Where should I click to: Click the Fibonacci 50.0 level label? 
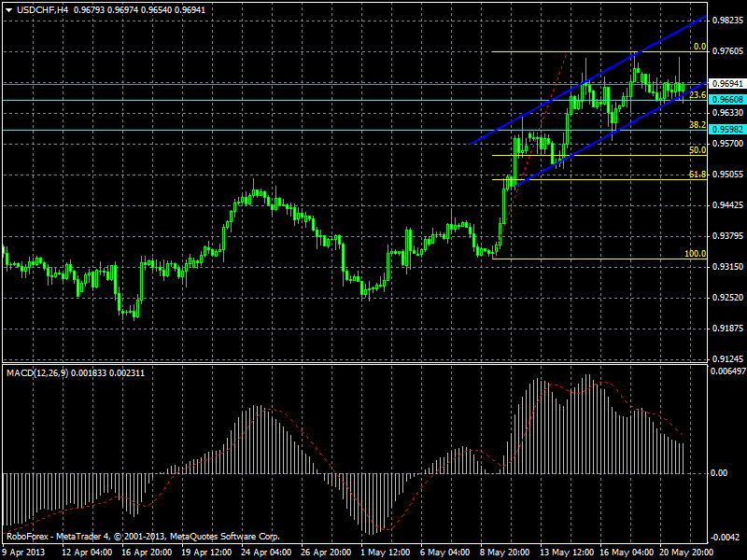698,150
